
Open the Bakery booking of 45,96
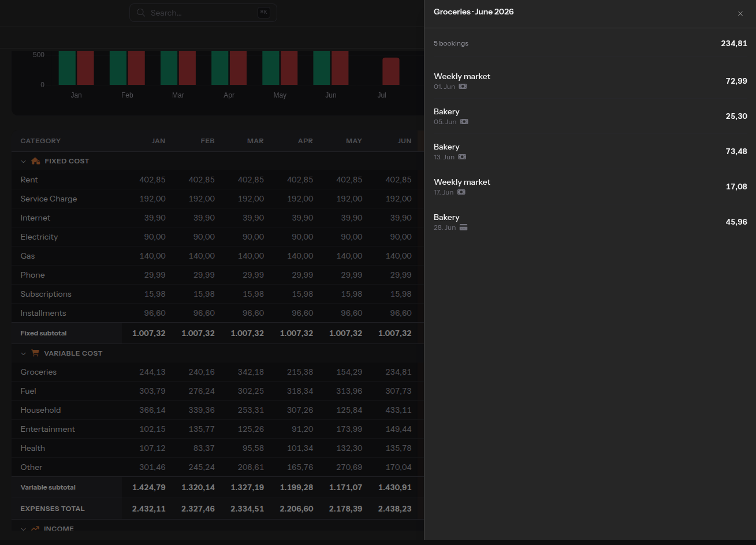click(x=590, y=222)
